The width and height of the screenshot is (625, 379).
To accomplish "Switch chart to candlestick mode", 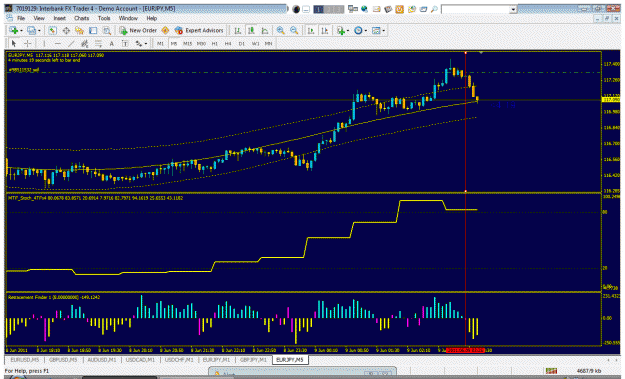I will pyautogui.click(x=251, y=30).
